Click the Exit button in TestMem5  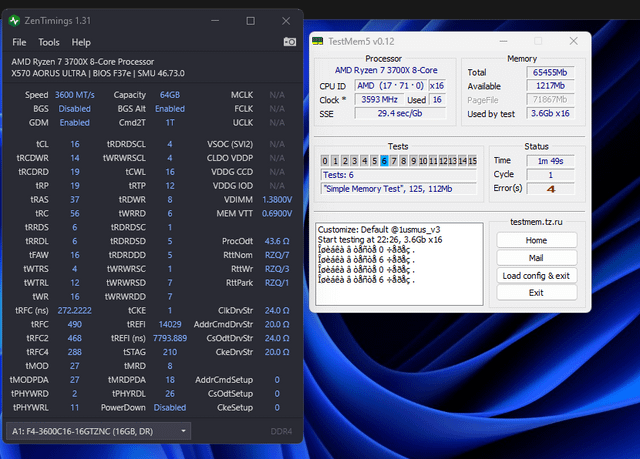(536, 293)
